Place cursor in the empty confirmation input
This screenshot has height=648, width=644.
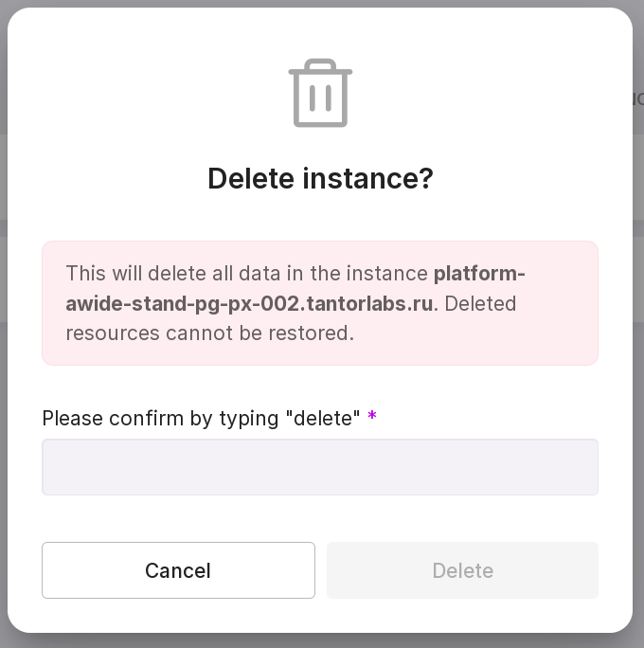pyautogui.click(x=320, y=467)
